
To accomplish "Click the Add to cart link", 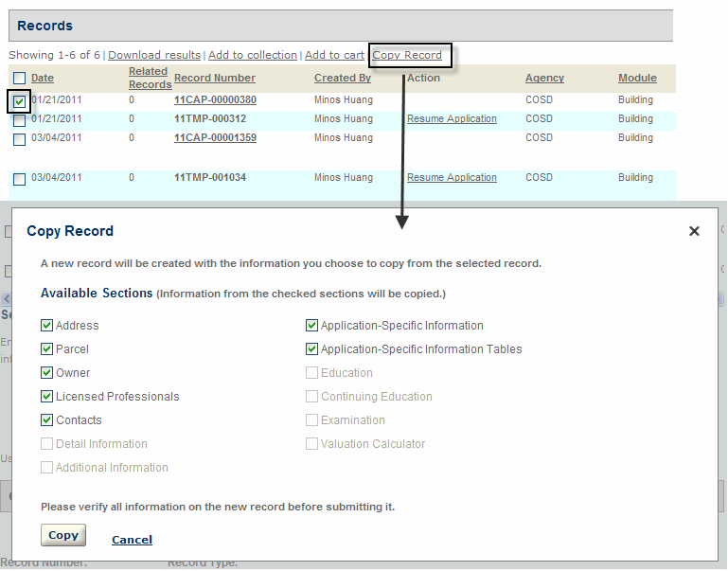I will tap(334, 55).
